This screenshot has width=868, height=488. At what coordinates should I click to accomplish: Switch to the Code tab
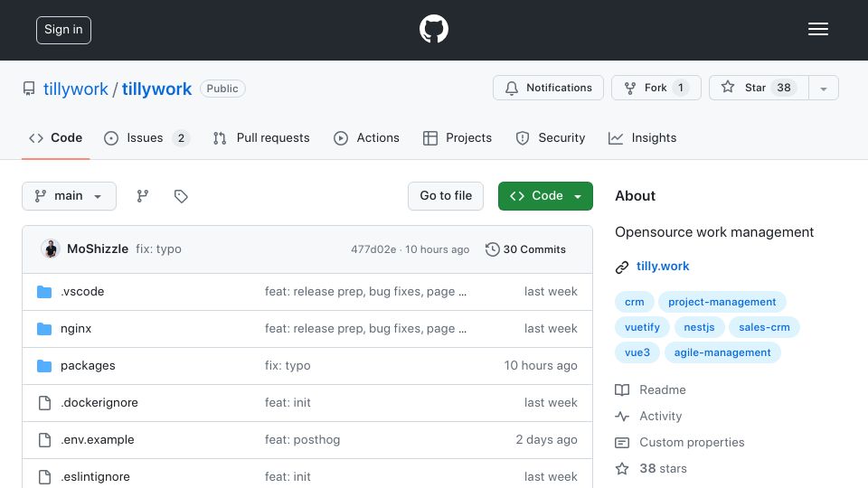pos(56,137)
